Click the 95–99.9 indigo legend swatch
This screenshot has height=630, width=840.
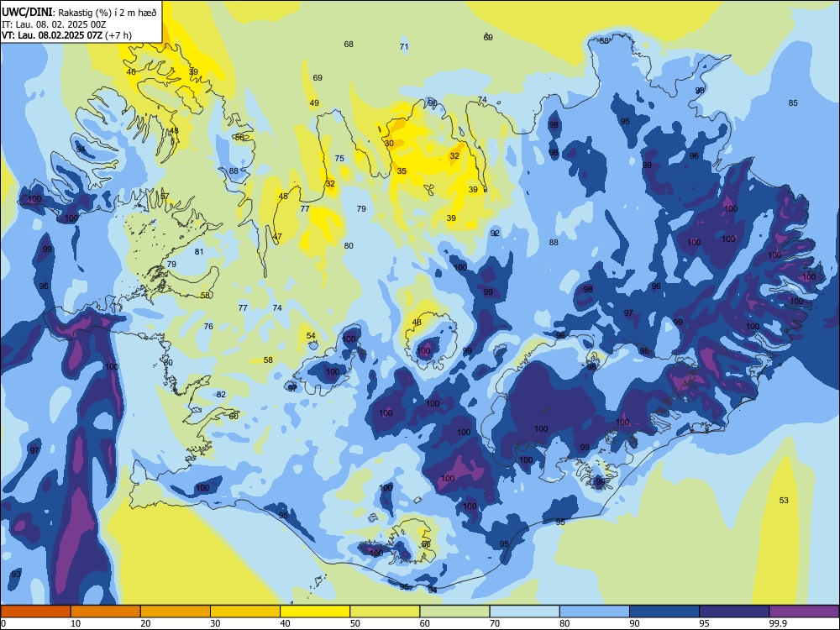click(x=734, y=612)
